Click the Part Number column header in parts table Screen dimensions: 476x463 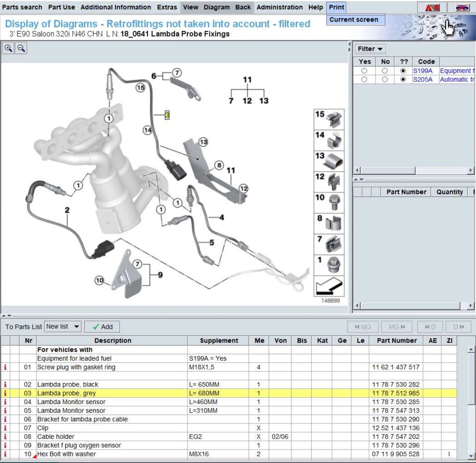397,341
